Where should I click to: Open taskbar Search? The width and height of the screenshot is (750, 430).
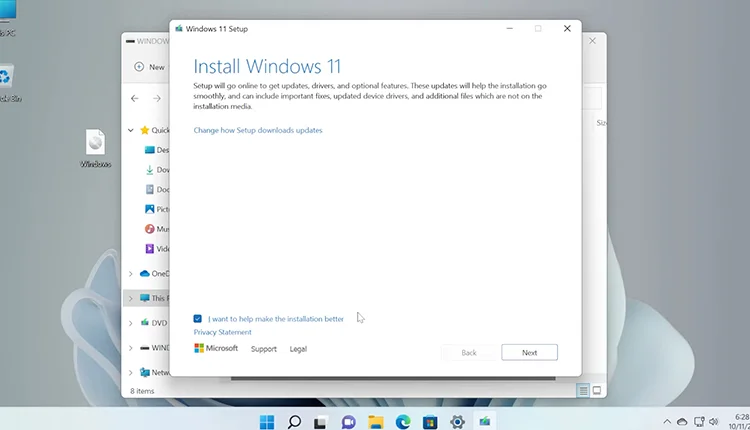point(294,422)
